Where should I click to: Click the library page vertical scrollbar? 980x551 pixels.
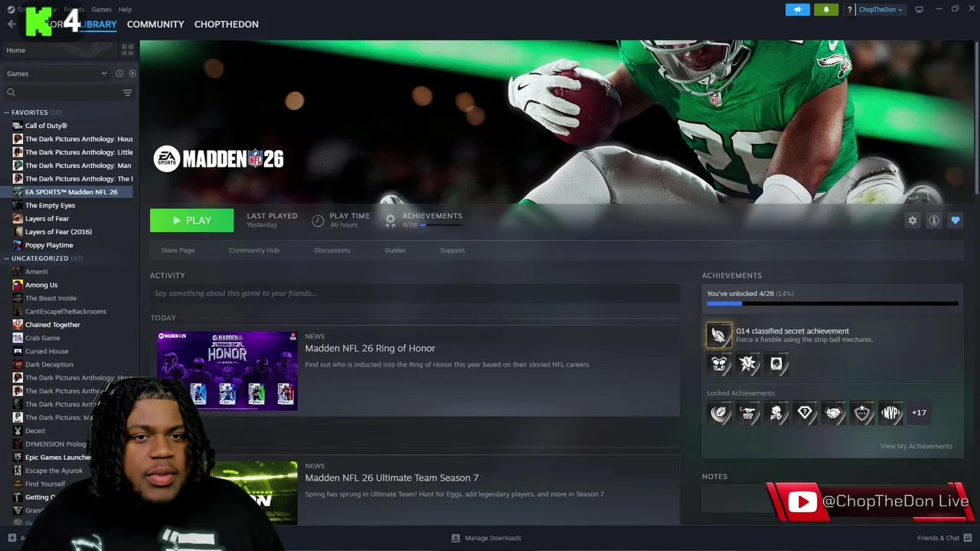coord(976,118)
